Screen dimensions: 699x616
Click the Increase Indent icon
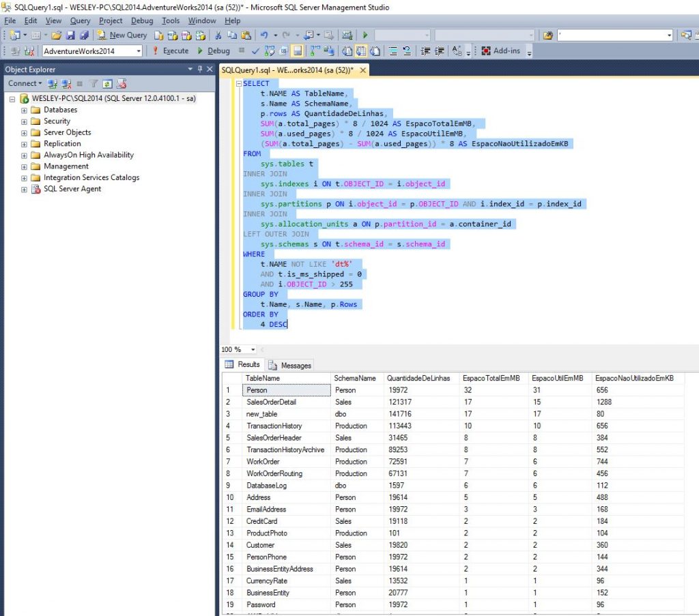(441, 50)
